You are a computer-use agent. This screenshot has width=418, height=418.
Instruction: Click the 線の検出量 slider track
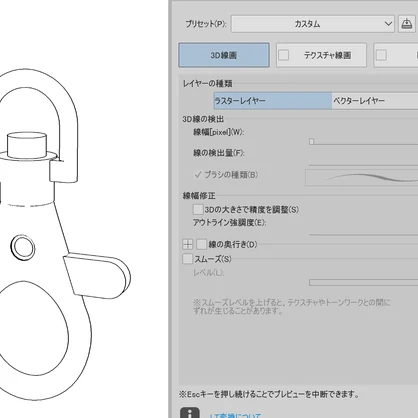[x=363, y=164]
